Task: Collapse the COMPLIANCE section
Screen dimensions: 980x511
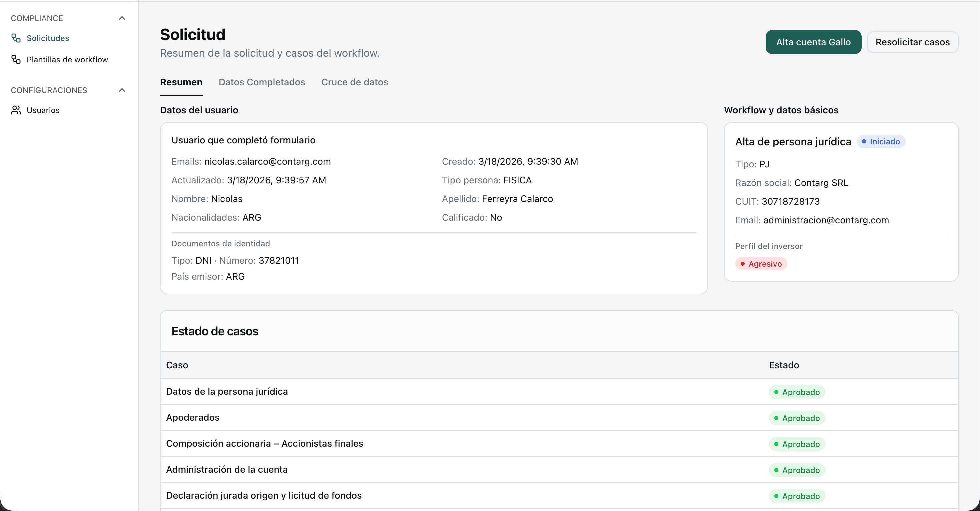Action: point(122,18)
